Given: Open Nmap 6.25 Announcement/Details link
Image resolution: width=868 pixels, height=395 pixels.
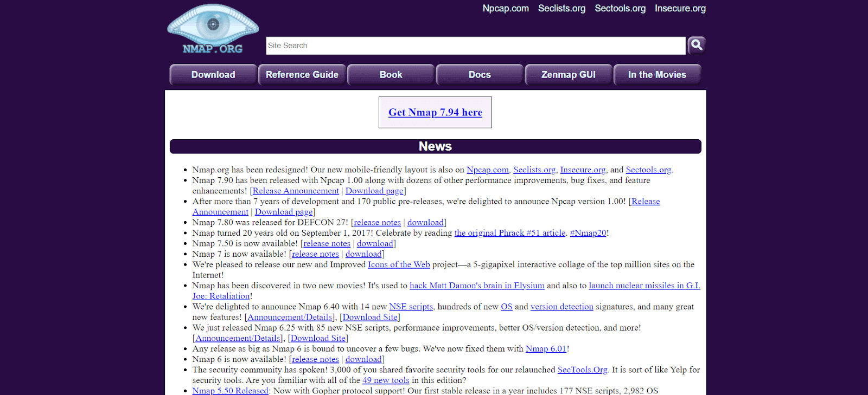Looking at the screenshot, I should click(x=238, y=338).
